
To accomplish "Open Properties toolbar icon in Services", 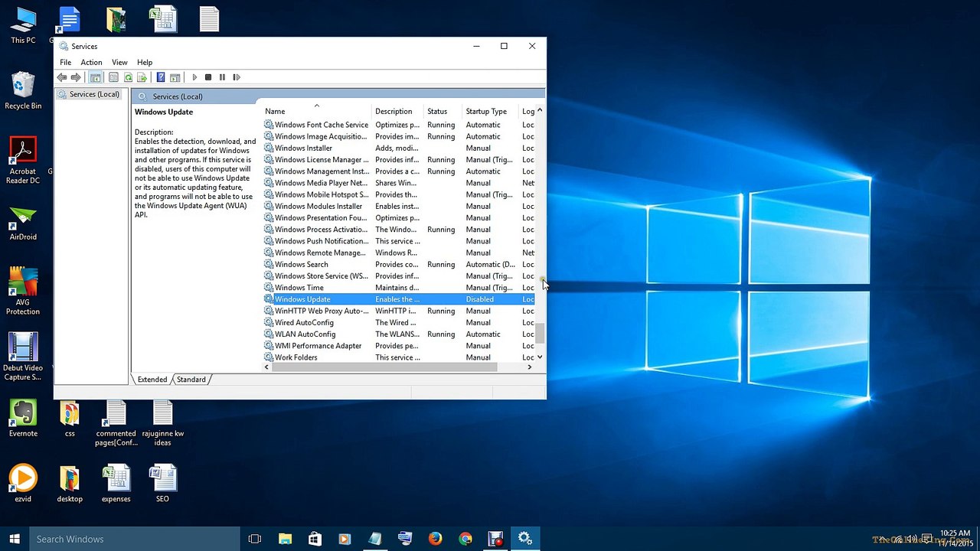I will pyautogui.click(x=113, y=77).
